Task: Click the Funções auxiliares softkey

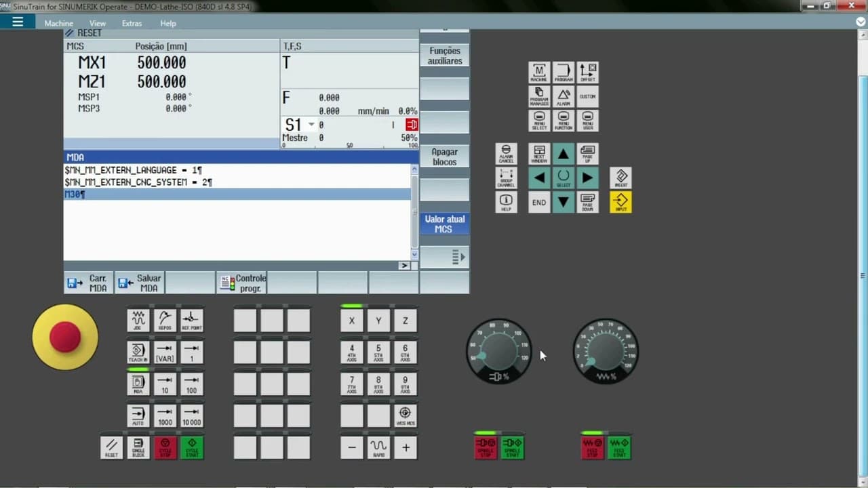Action: (444, 56)
